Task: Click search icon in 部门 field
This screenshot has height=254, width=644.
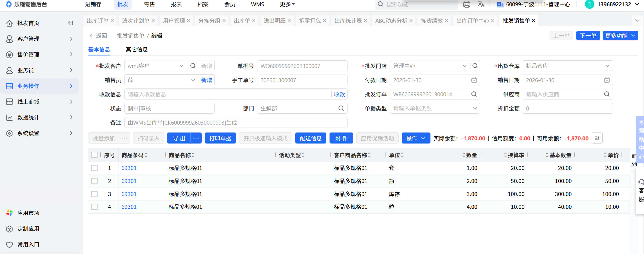Action: click(x=341, y=108)
